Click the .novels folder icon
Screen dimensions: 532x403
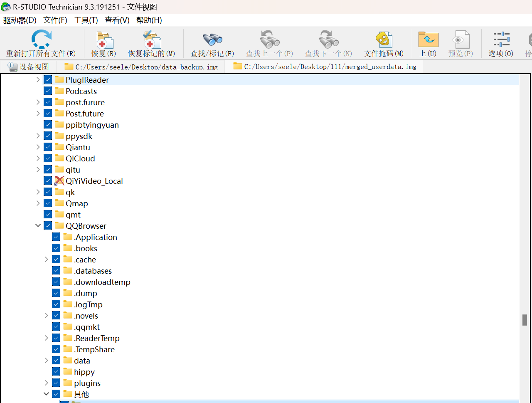[x=68, y=315]
